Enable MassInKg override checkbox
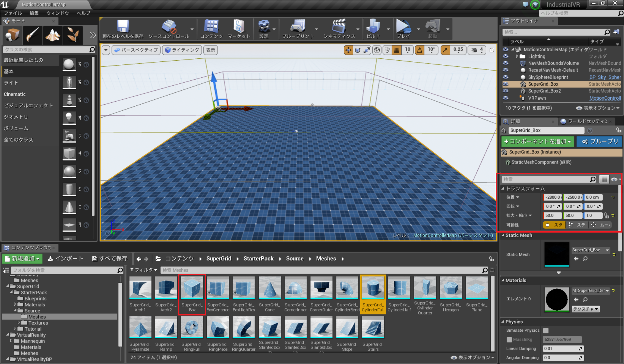 [509, 339]
